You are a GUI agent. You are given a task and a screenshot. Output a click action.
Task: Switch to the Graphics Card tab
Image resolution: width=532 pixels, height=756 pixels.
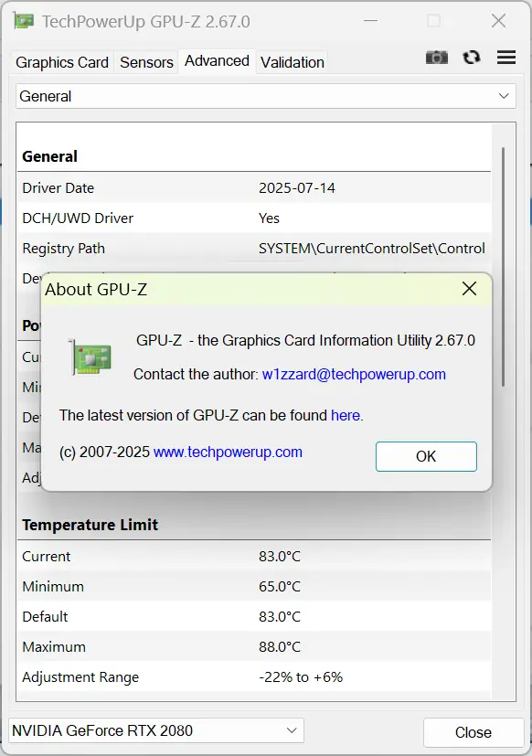[x=62, y=62]
